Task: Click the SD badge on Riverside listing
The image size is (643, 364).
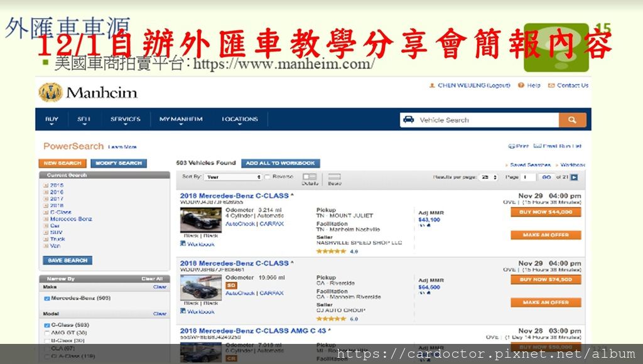Action: (x=231, y=286)
